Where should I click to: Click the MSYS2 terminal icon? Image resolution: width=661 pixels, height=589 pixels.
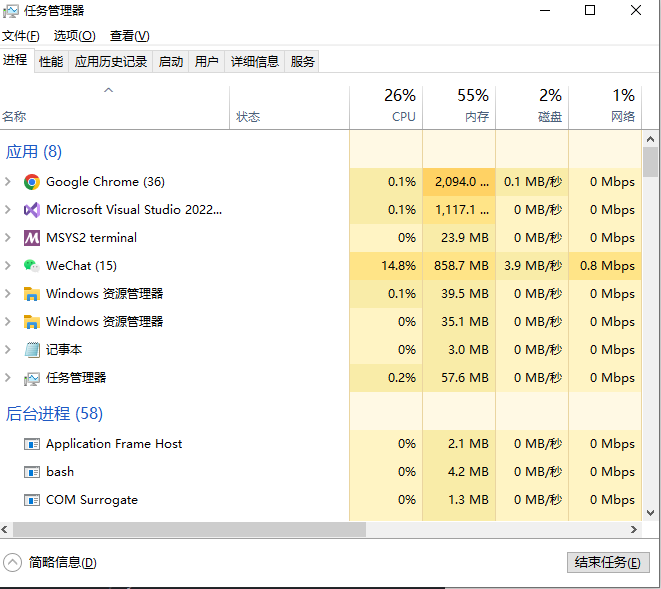pyautogui.click(x=32, y=238)
